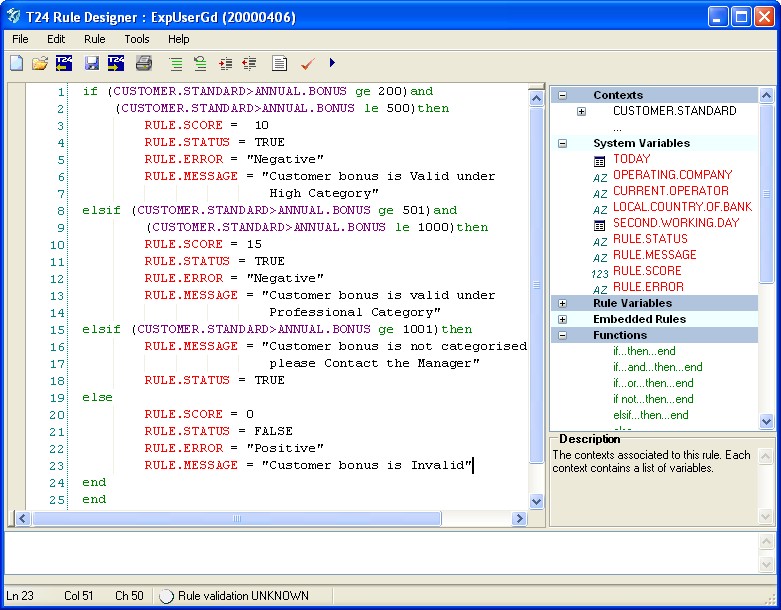781x610 pixels.
Task: Click line 19 'else' in code editor
Action: (x=97, y=397)
